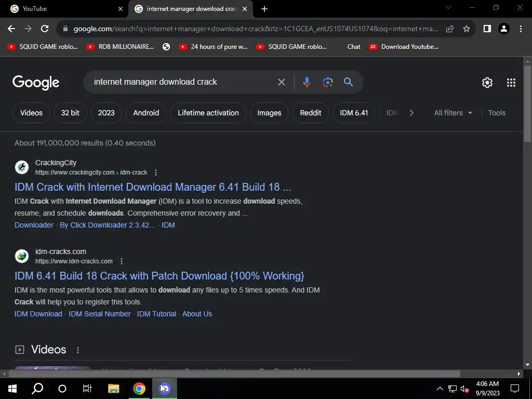
Task: Click the address bar URL
Action: coord(255,29)
